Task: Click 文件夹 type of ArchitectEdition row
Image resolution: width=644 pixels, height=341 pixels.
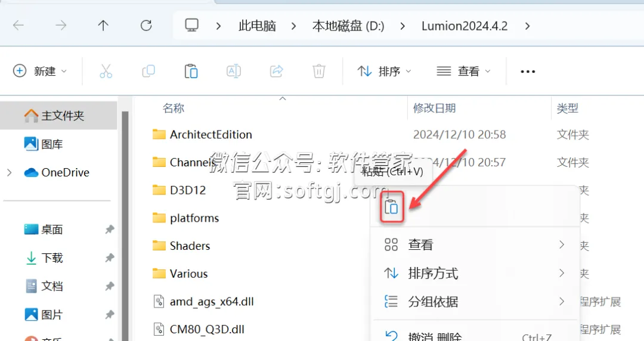Action: click(x=573, y=135)
